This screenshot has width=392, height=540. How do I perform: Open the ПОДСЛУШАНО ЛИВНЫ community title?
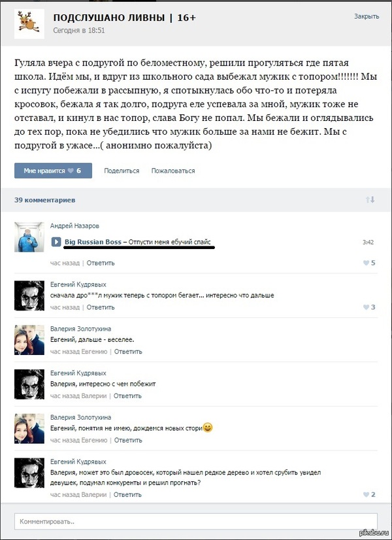click(124, 18)
